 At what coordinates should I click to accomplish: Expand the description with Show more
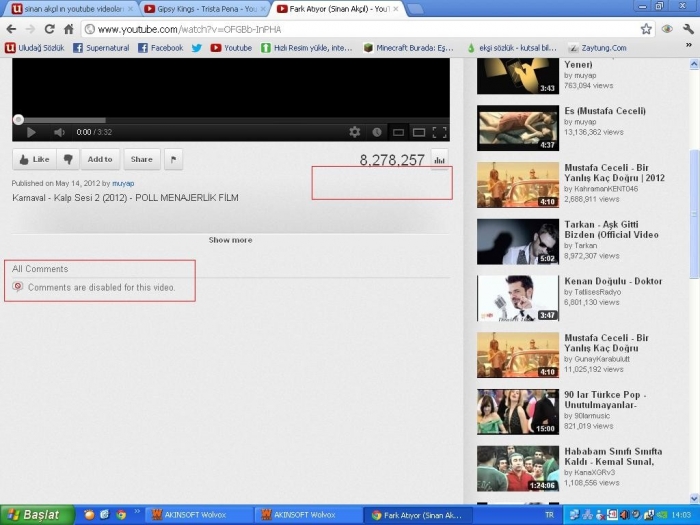point(230,240)
